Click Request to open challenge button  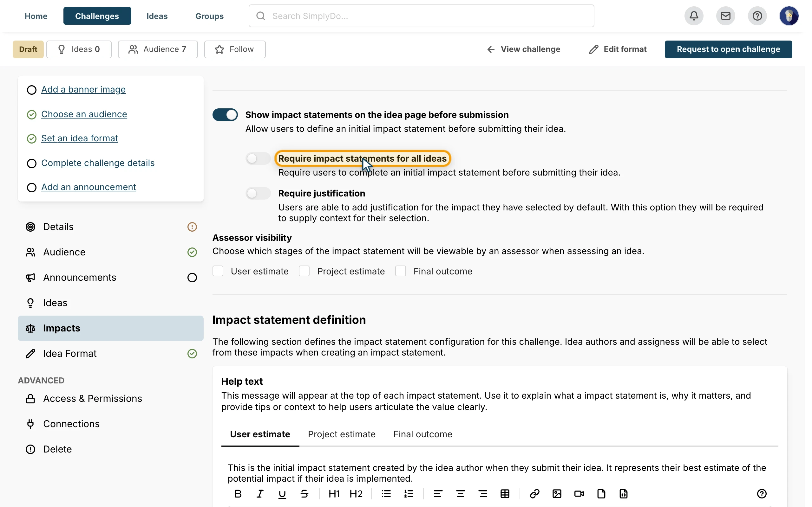pos(728,49)
